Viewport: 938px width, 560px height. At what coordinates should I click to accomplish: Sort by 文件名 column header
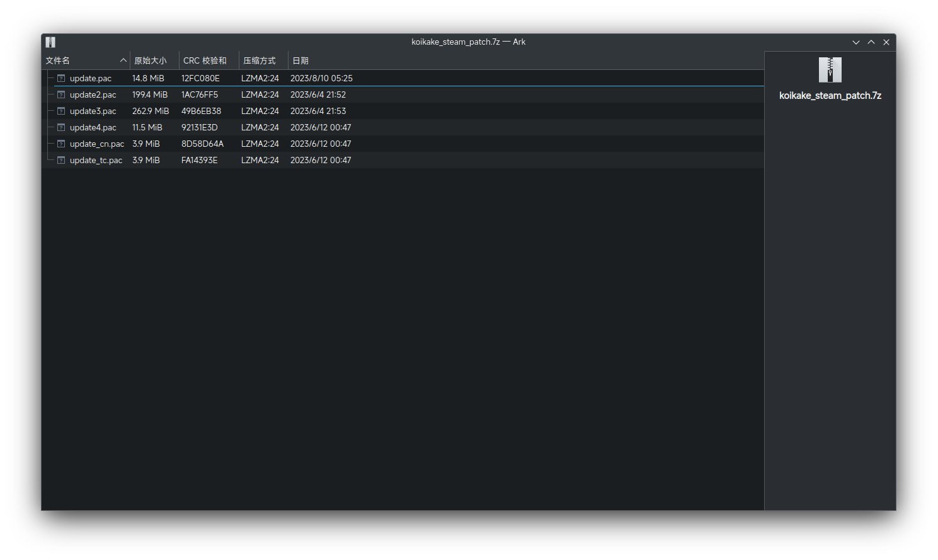pyautogui.click(x=86, y=60)
